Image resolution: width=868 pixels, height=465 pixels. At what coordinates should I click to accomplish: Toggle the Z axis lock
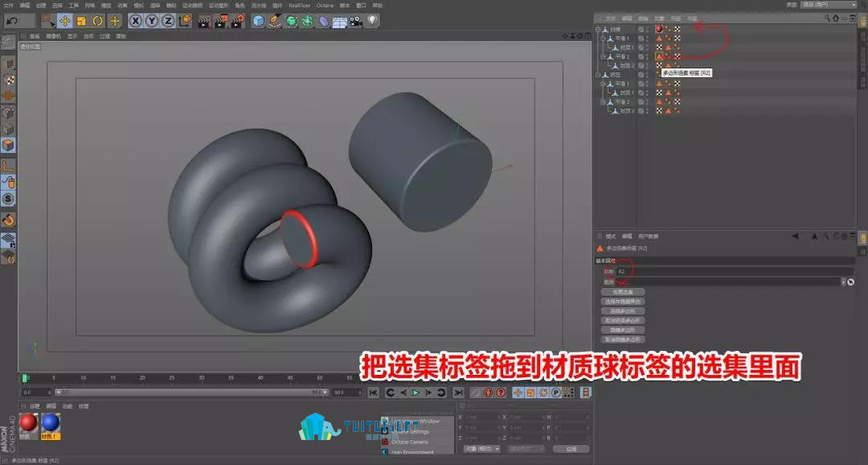pyautogui.click(x=167, y=21)
